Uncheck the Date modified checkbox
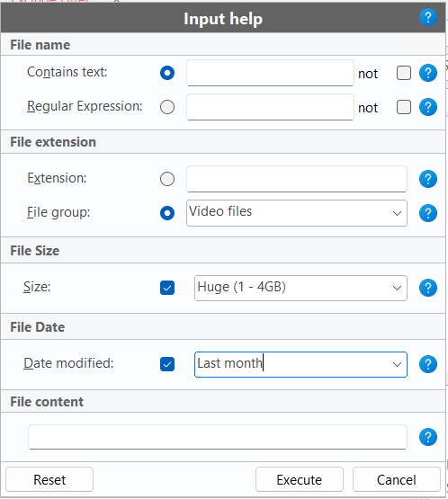448x499 pixels. pyautogui.click(x=167, y=364)
